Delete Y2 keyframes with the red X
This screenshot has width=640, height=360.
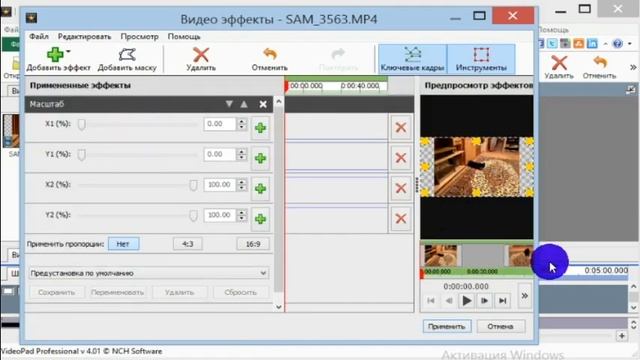pyautogui.click(x=401, y=218)
